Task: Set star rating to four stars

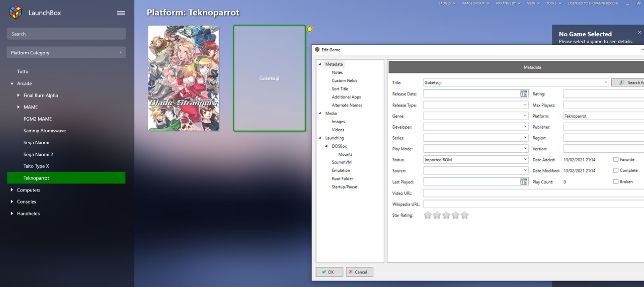Action: pyautogui.click(x=455, y=215)
